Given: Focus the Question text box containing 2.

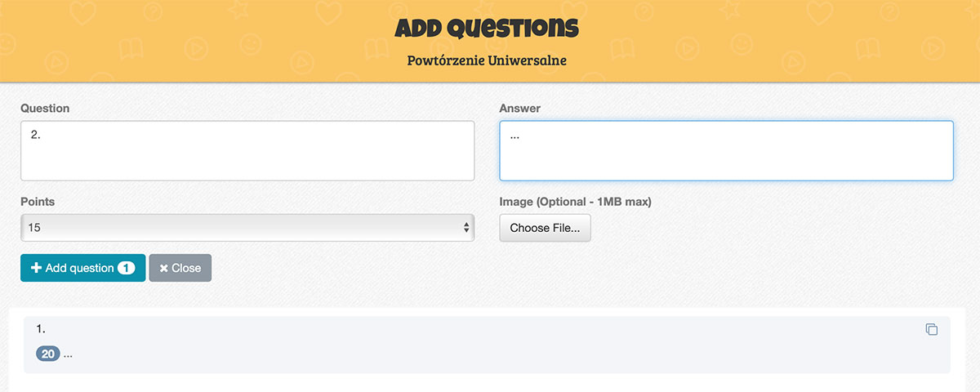Looking at the screenshot, I should click(x=247, y=151).
